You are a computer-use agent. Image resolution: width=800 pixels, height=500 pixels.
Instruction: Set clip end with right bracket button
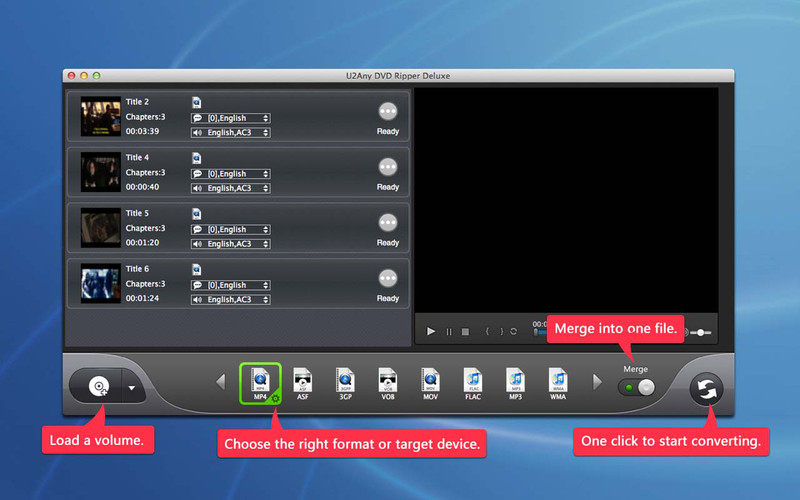(x=502, y=332)
